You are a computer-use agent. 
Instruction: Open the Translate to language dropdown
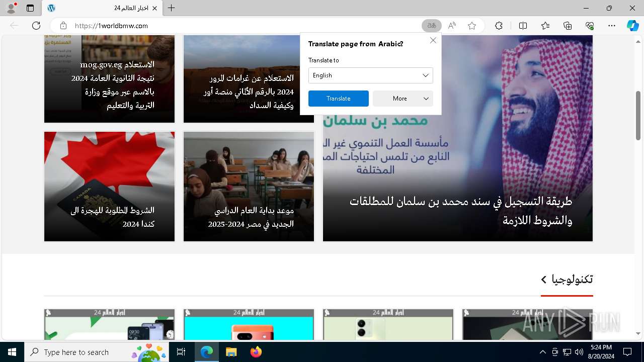pos(371,75)
